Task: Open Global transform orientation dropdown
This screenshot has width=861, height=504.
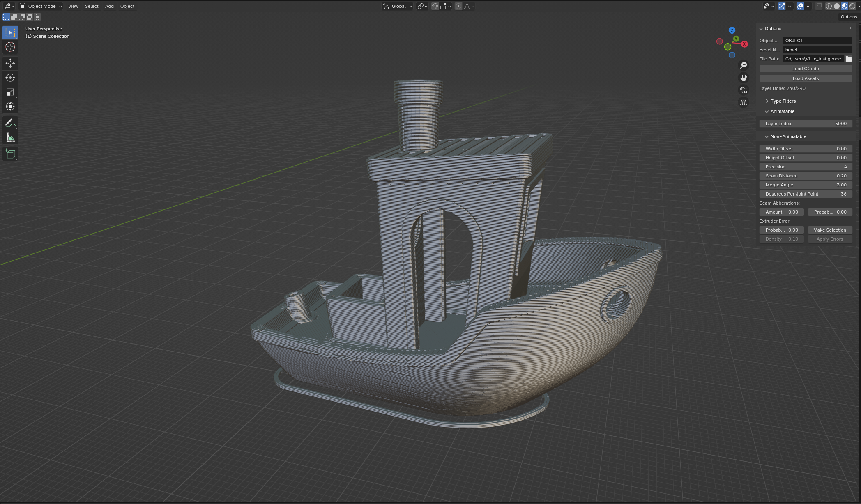Action: pos(398,6)
